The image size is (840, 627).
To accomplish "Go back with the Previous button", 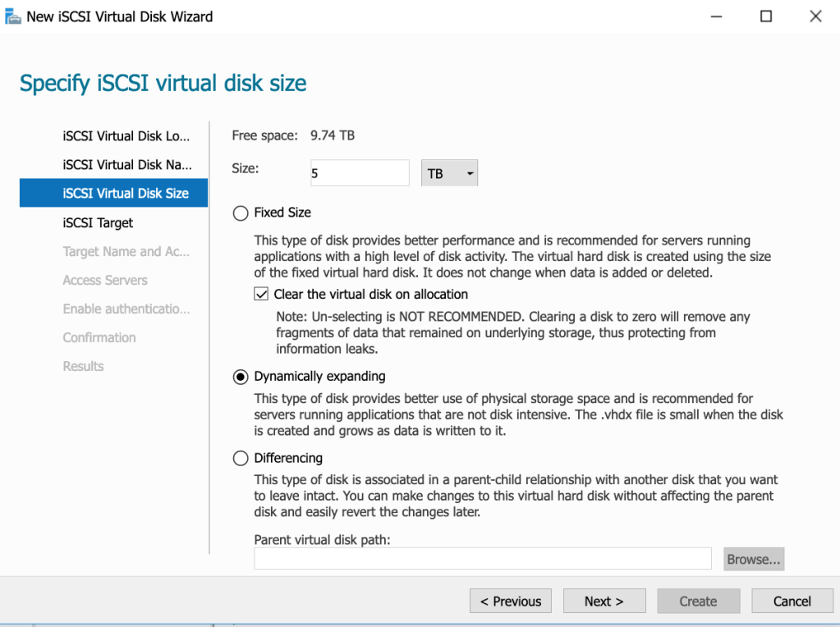I will tap(510, 601).
